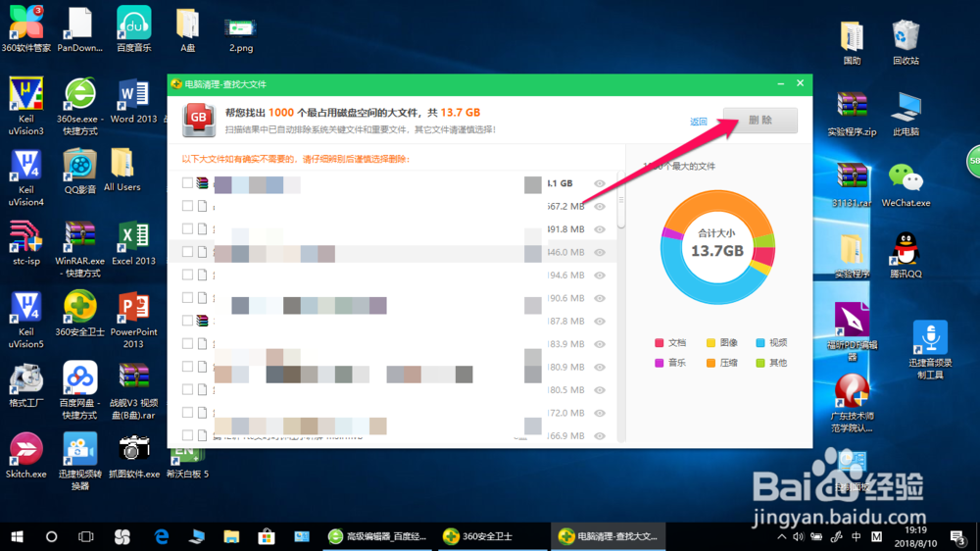Open the All Users folder
The image size is (980, 551).
122,170
